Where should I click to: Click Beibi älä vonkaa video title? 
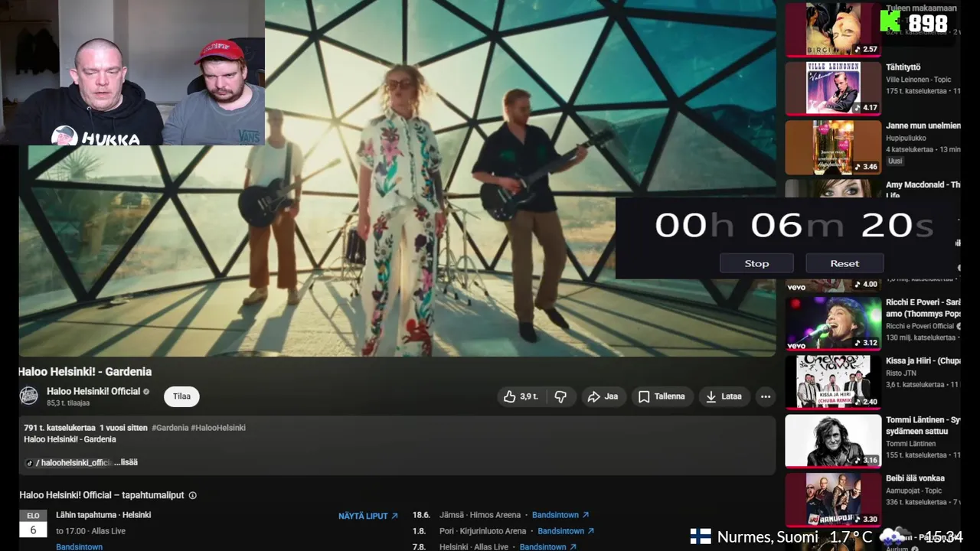pyautogui.click(x=915, y=478)
